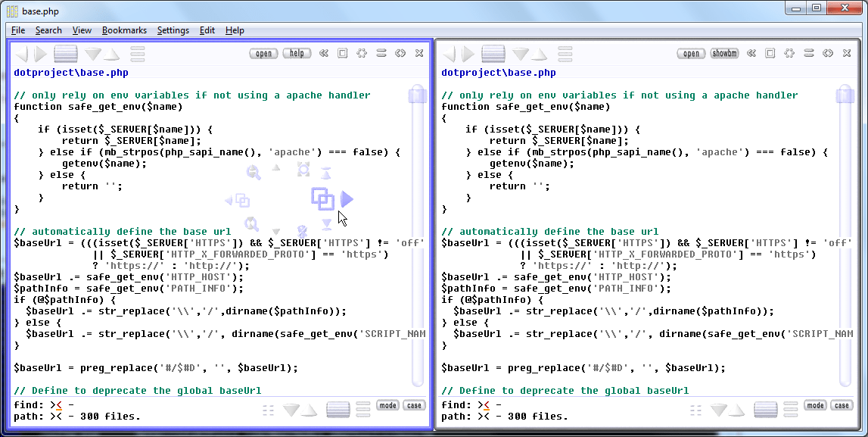Click the stacked lines icon in left pane toolbar
868x437 pixels.
click(137, 54)
